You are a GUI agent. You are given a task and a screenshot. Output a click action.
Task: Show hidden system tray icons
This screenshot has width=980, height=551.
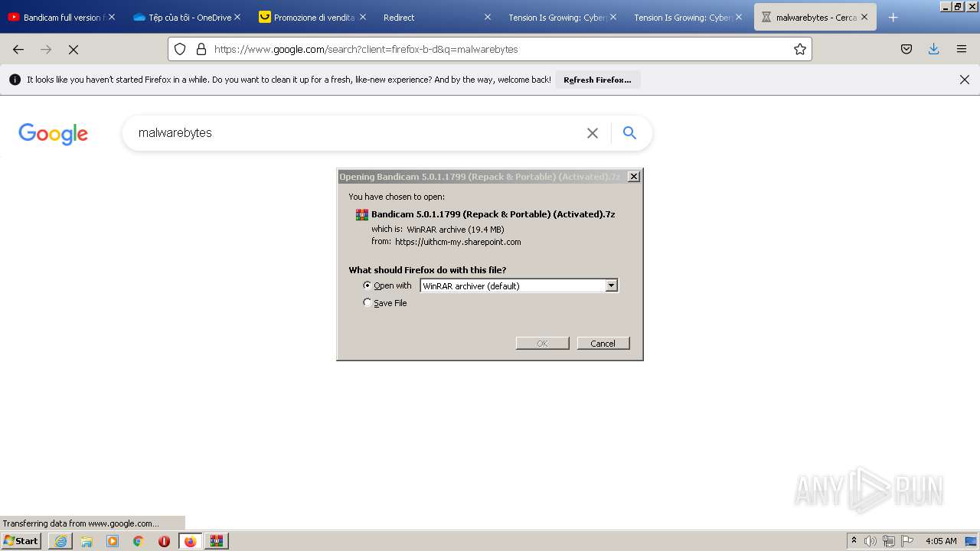click(x=854, y=541)
